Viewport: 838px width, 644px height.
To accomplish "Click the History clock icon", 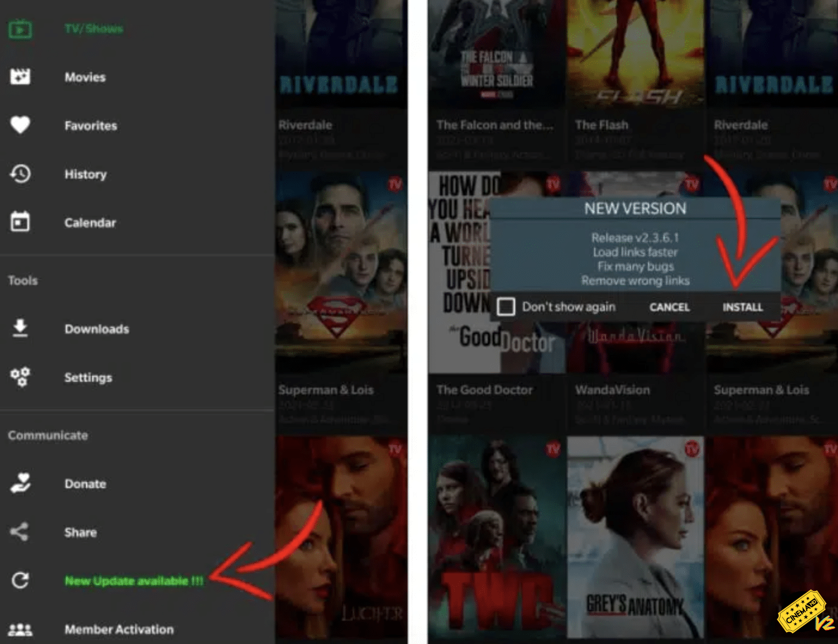I will tap(20, 174).
